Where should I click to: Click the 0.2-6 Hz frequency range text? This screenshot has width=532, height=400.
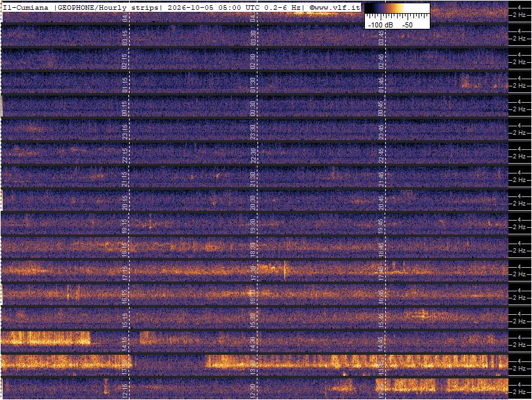click(x=282, y=7)
